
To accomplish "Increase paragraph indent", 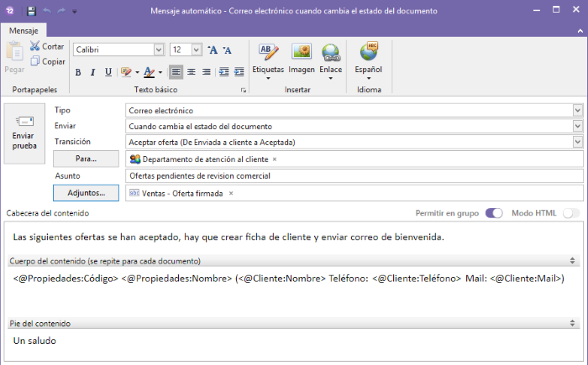I will tap(239, 72).
